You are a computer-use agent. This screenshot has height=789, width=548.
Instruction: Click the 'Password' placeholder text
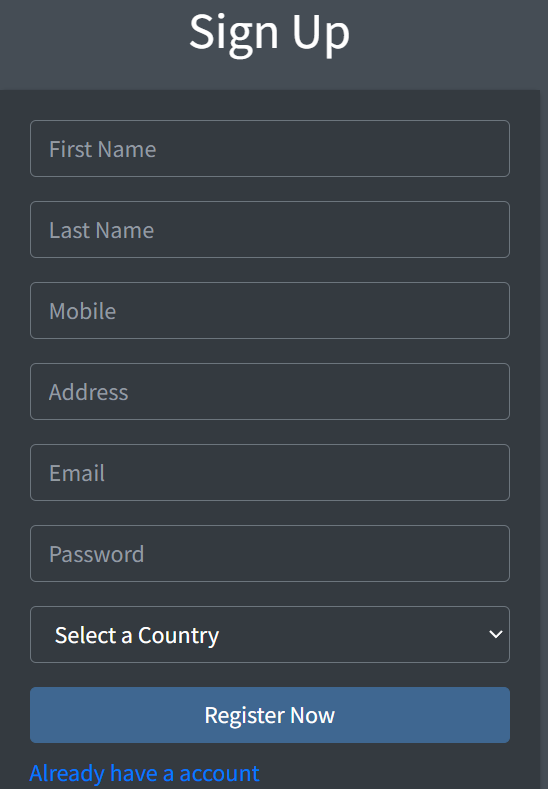pos(97,555)
